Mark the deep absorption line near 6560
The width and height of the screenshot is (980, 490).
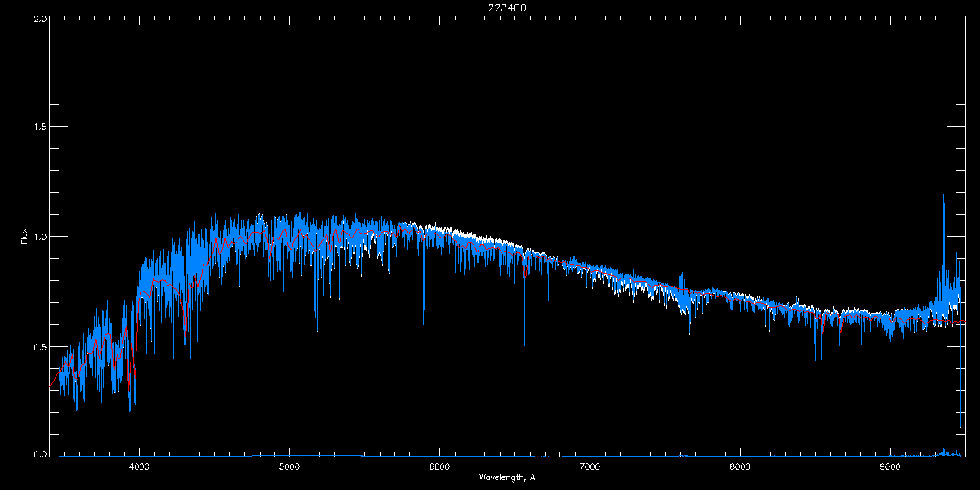coord(524,345)
